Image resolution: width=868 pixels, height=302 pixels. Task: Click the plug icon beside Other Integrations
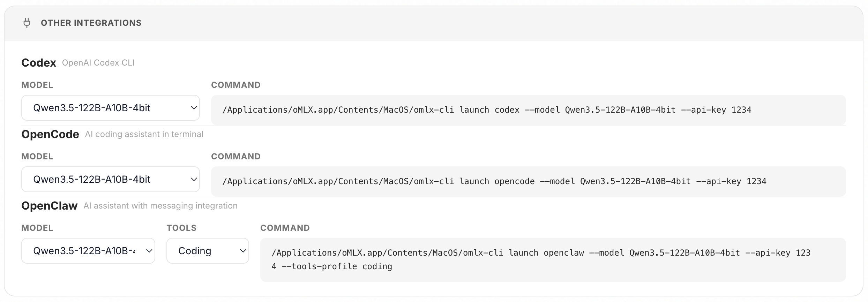click(27, 23)
